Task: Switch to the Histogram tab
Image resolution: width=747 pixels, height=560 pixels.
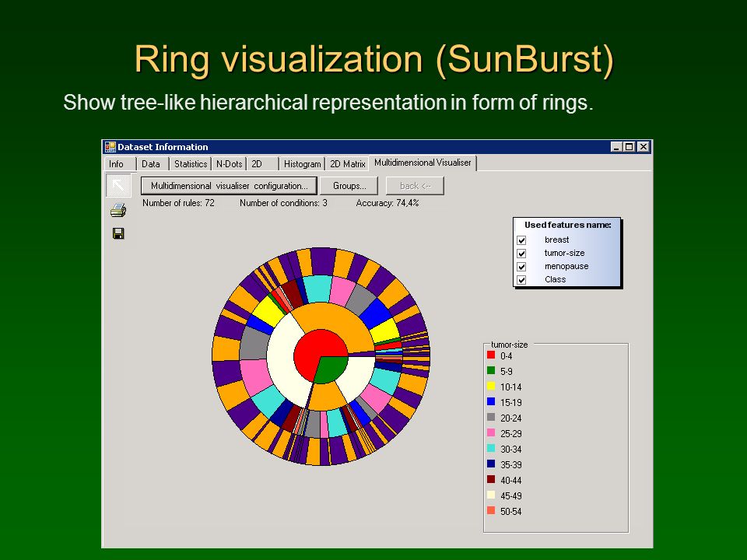Action: pyautogui.click(x=302, y=164)
